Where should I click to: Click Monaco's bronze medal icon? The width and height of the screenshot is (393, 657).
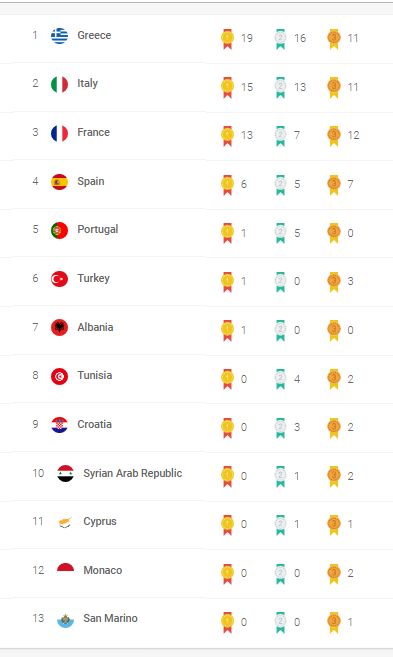[x=334, y=574]
